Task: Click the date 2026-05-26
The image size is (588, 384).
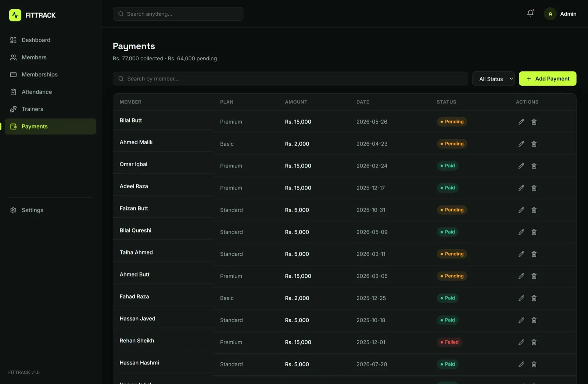Action: [x=372, y=122]
